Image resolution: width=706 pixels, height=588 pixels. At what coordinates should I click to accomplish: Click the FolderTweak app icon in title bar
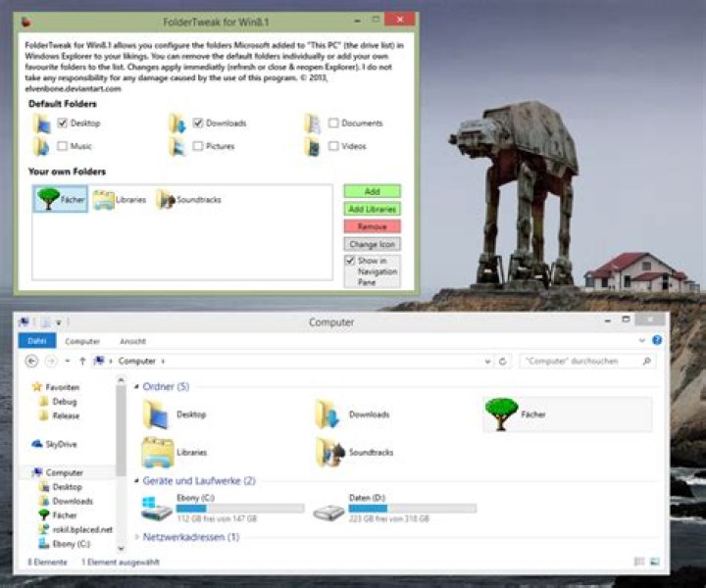pyautogui.click(x=26, y=22)
